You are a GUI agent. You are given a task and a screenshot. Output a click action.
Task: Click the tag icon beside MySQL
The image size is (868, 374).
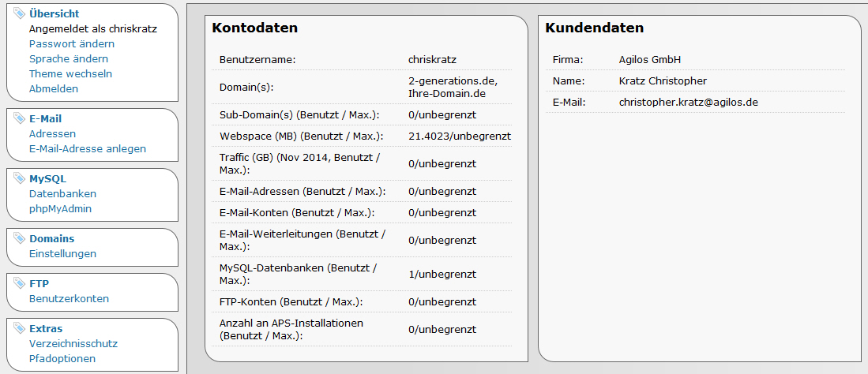point(20,178)
